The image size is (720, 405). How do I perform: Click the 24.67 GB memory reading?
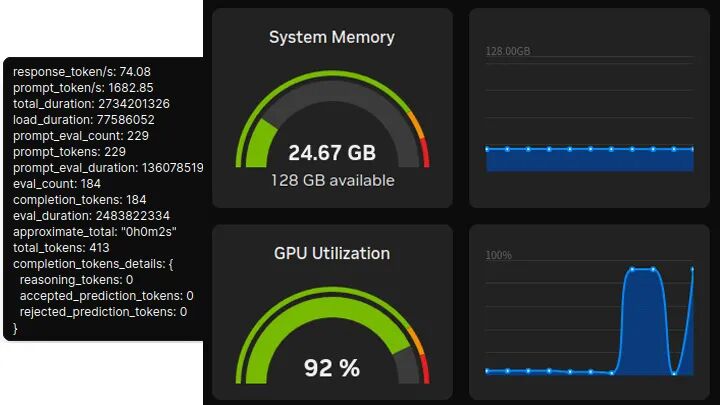point(331,153)
